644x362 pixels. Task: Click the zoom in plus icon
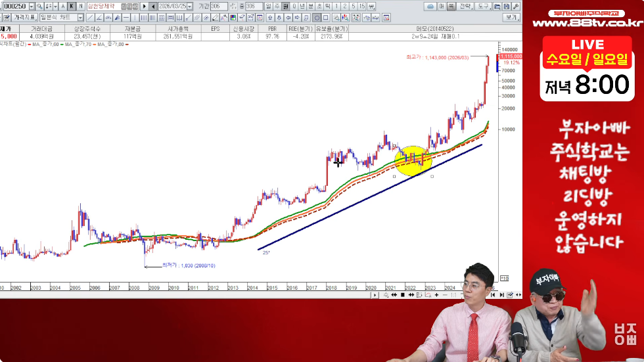(436, 296)
